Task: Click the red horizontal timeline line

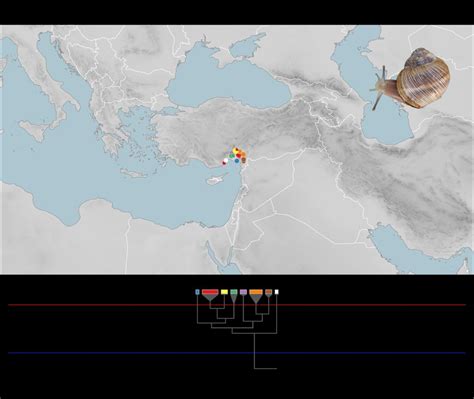Action: tap(237, 305)
